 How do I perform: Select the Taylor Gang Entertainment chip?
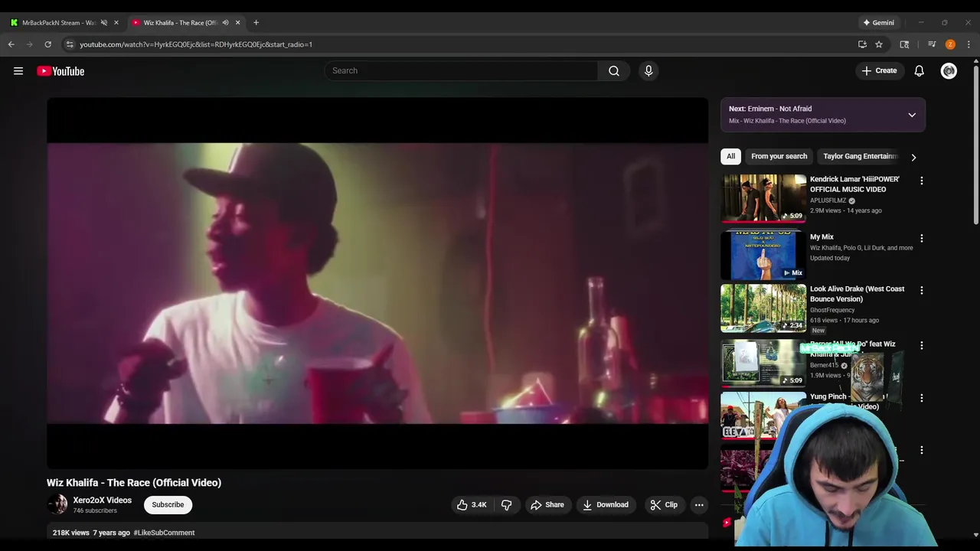point(860,156)
